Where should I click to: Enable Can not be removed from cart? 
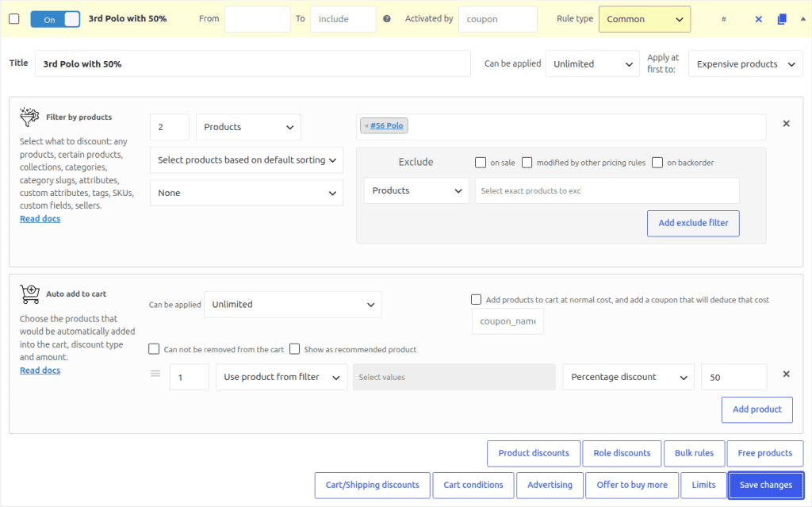click(x=154, y=349)
